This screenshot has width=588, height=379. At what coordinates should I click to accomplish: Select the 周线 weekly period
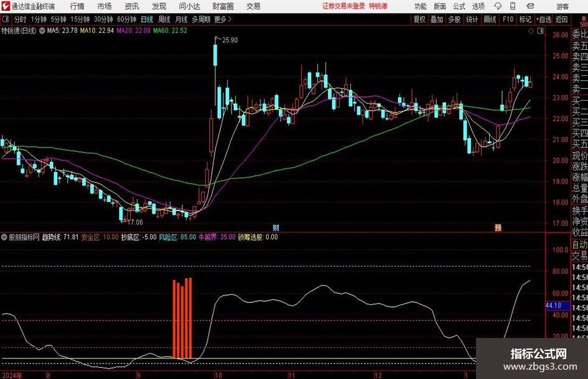164,19
